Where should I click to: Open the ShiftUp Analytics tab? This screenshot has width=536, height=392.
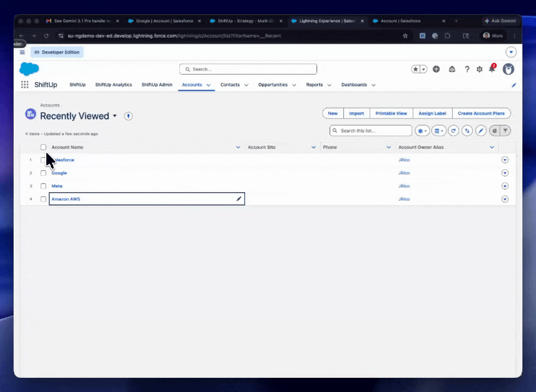click(113, 85)
